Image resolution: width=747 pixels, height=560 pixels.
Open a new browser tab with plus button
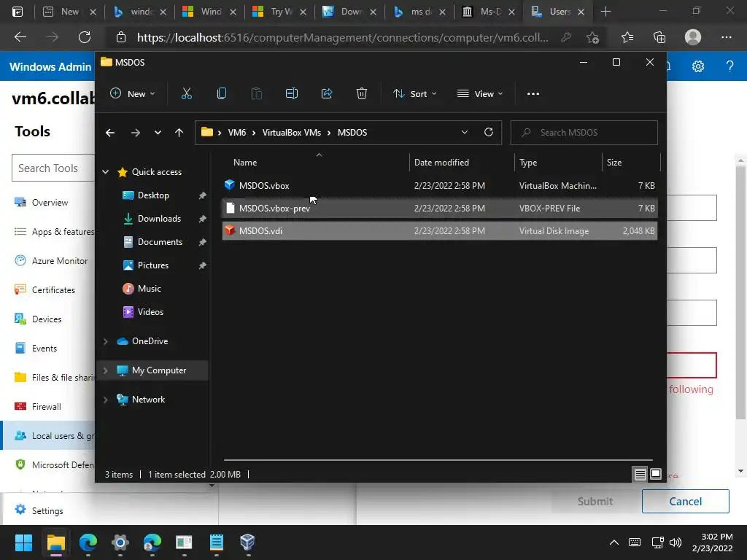pos(605,12)
